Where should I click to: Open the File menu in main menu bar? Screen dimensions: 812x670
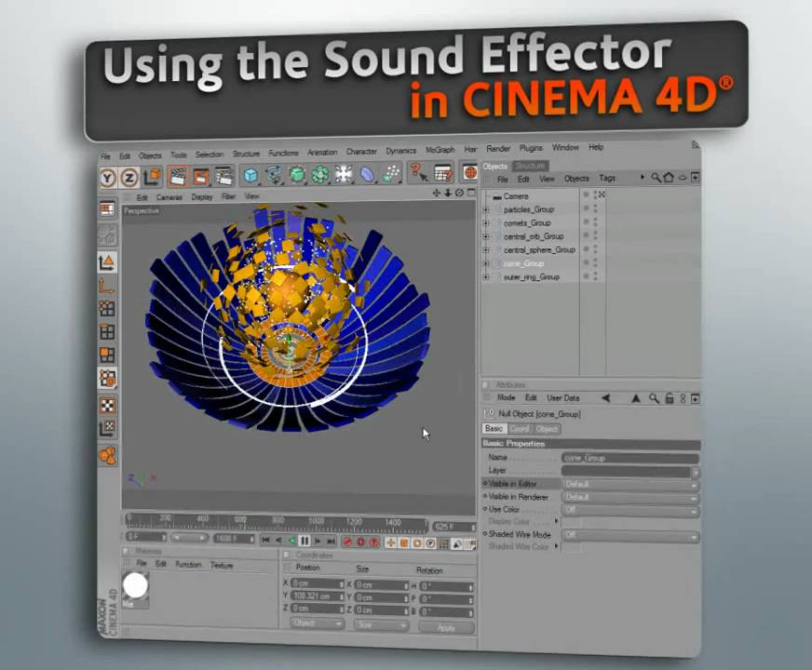(x=105, y=156)
